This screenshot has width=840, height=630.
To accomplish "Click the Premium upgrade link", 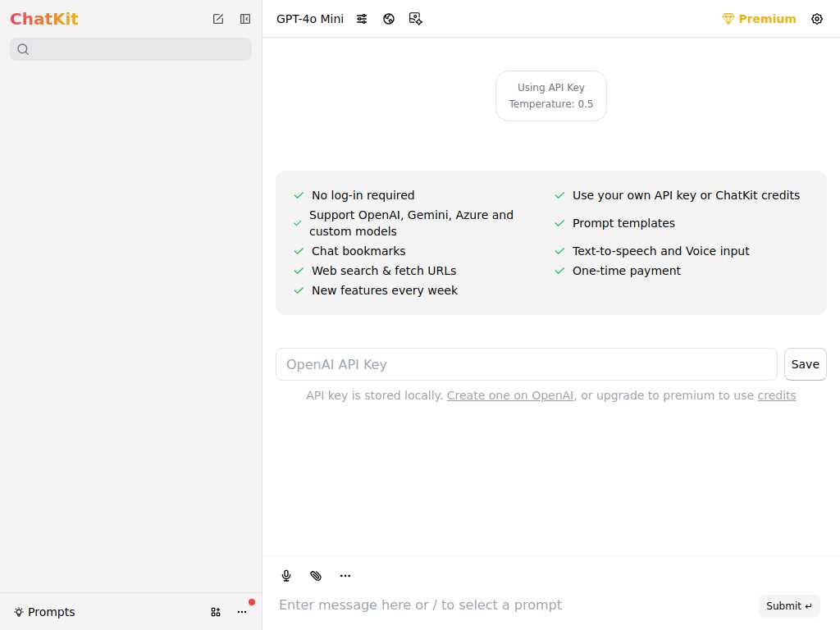I will [x=759, y=19].
